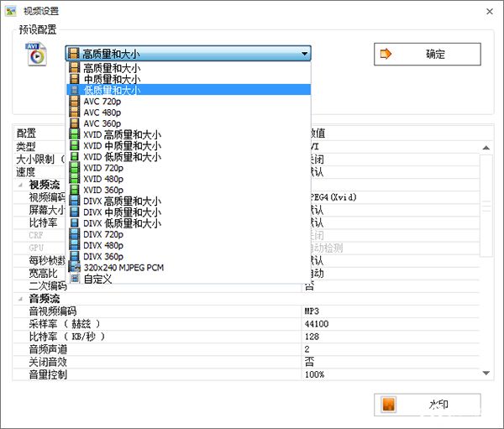Click the scroll down arrow of settings list
The width and height of the screenshot is (504, 429).
coord(486,372)
